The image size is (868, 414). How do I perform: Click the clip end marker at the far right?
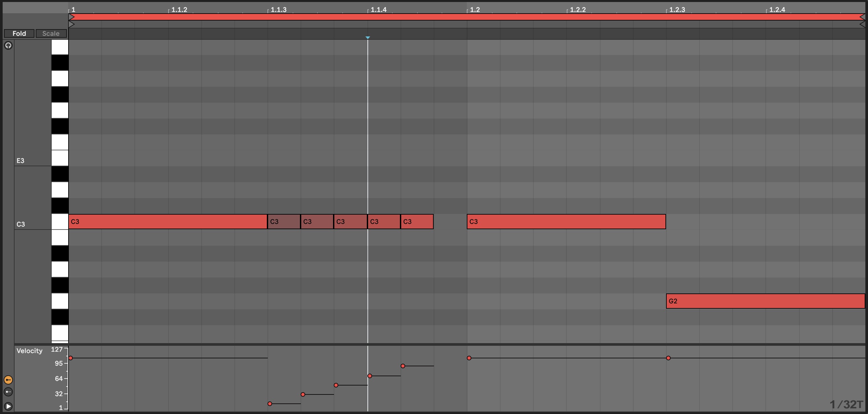coord(862,24)
